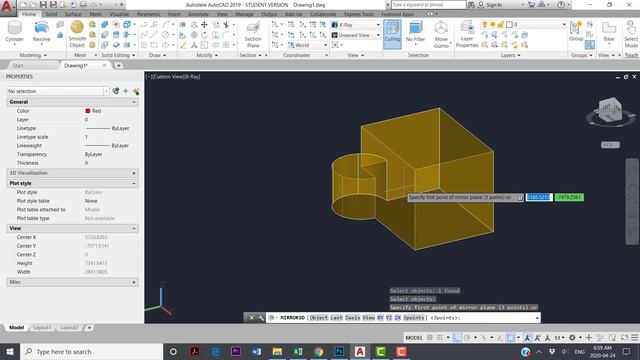Toggle object snap in status bar
This screenshot has height=360, width=640.
pyautogui.click(x=510, y=338)
